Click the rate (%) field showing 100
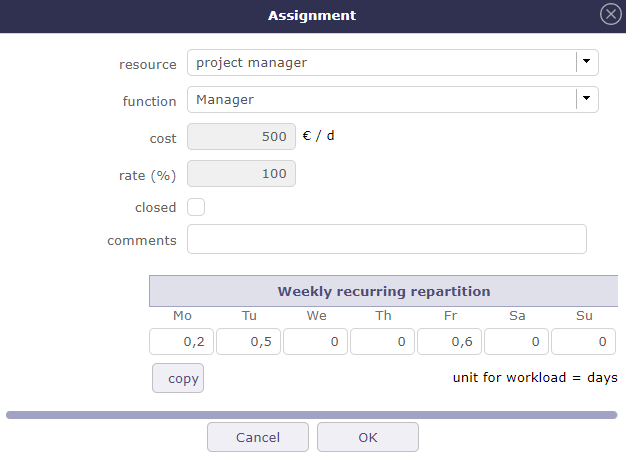Image resolution: width=626 pixels, height=463 pixels. 242,174
